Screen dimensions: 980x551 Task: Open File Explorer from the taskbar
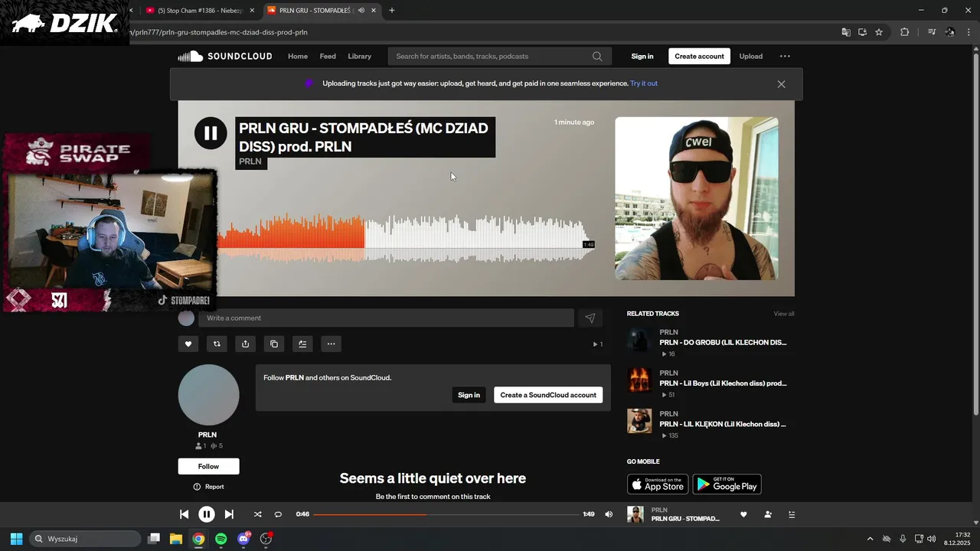pyautogui.click(x=175, y=539)
